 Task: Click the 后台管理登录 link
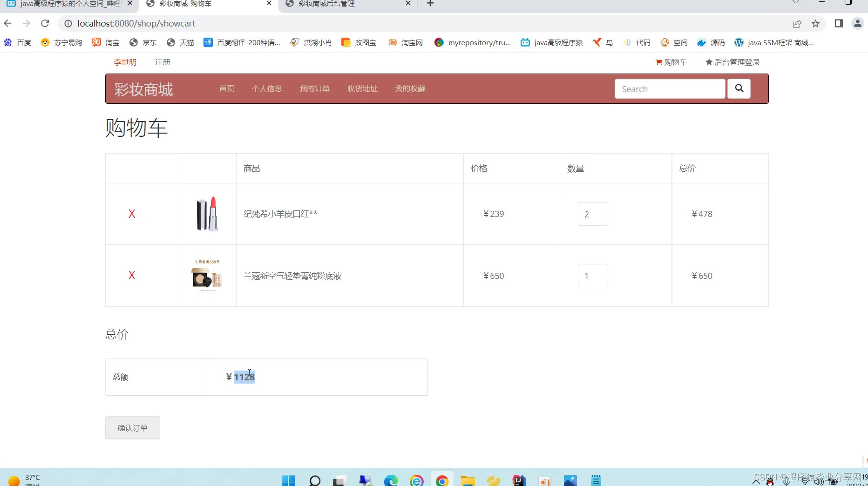tap(733, 62)
